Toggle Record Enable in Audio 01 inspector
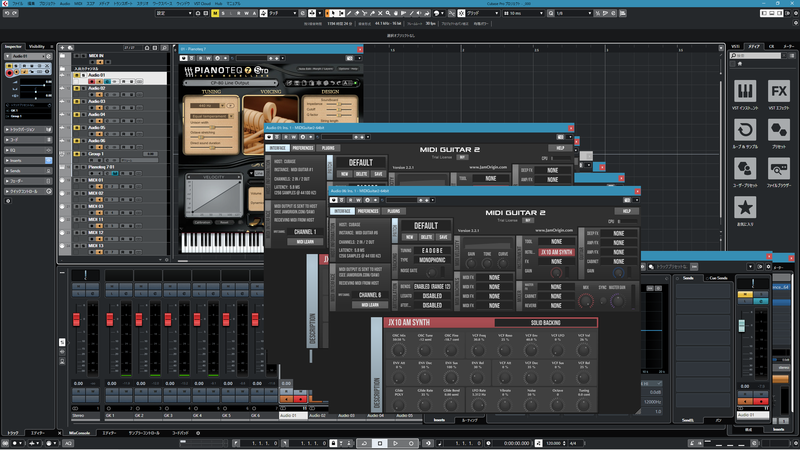The image size is (800, 450). pos(9,73)
